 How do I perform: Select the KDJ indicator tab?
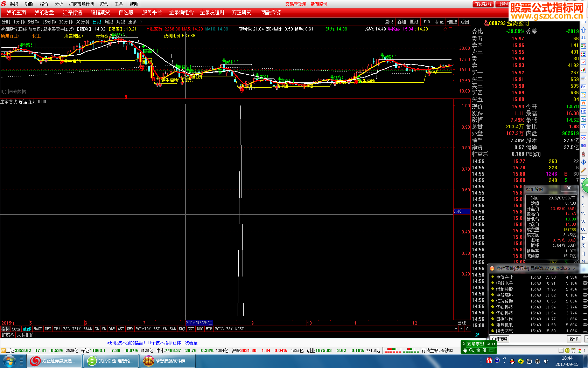[182, 329]
